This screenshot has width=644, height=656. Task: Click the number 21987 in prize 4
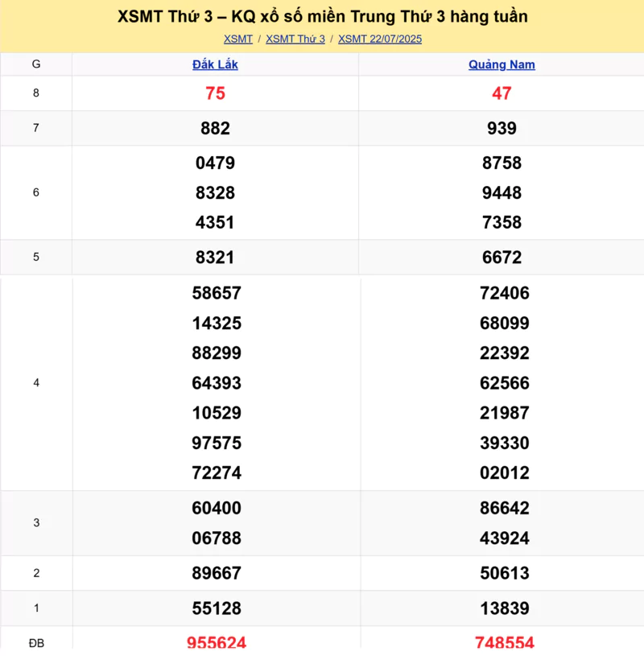pos(505,413)
